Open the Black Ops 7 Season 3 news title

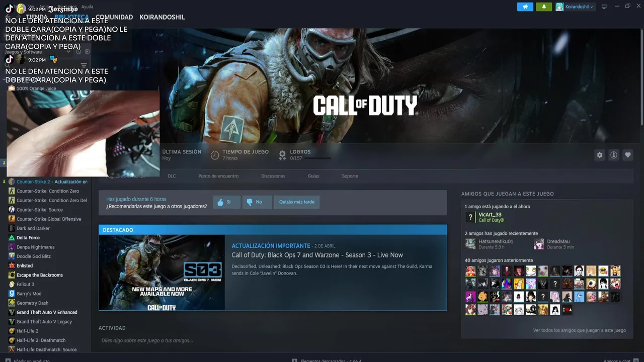pos(317,255)
